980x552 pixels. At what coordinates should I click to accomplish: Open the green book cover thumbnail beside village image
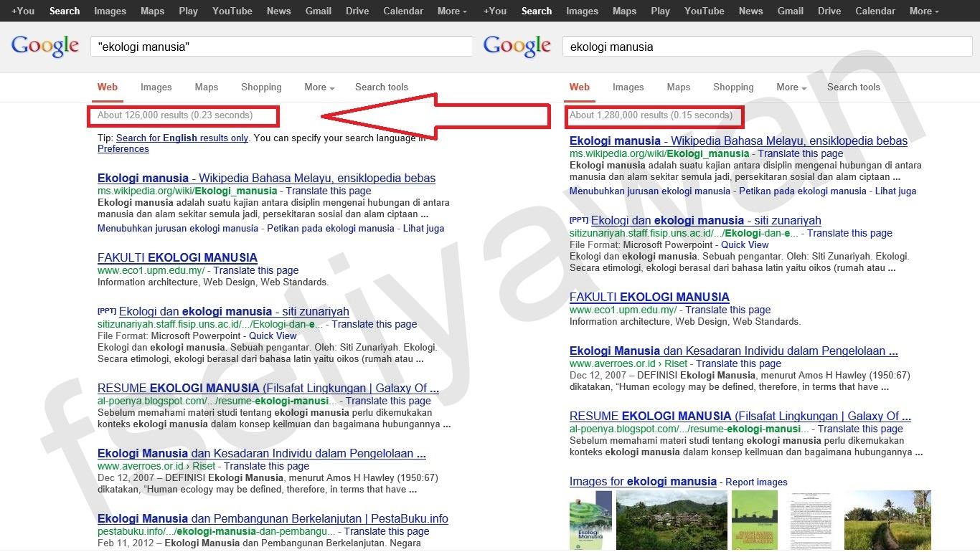pyautogui.click(x=755, y=520)
